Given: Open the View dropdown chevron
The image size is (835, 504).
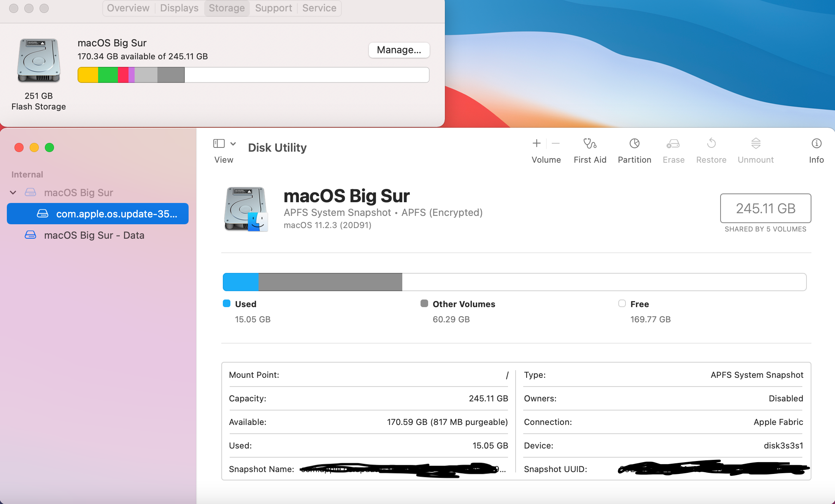Looking at the screenshot, I should tap(233, 144).
